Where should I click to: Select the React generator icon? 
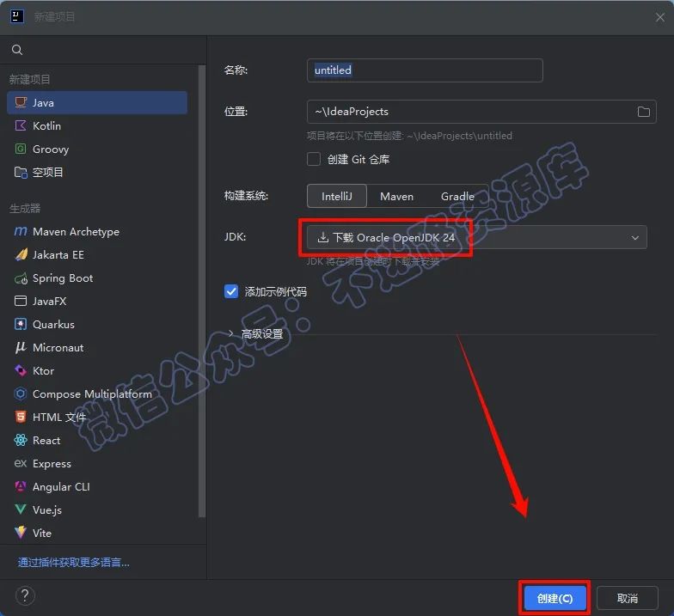click(21, 440)
